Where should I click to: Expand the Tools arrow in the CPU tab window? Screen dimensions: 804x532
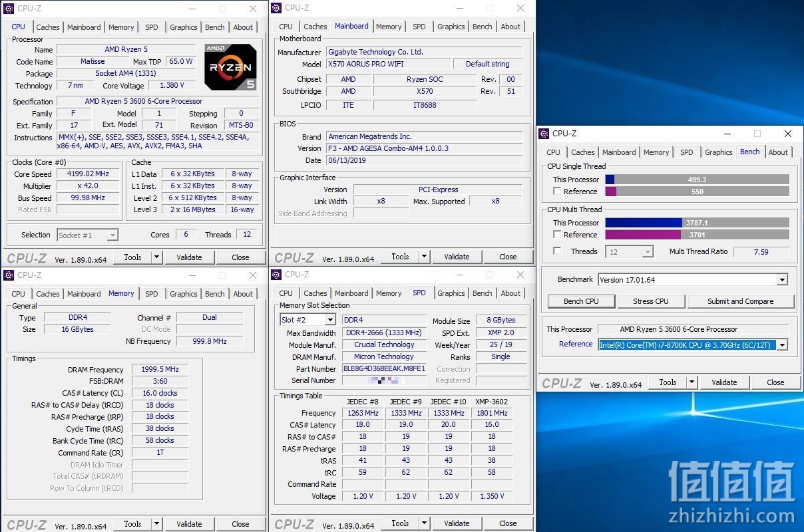tap(157, 257)
